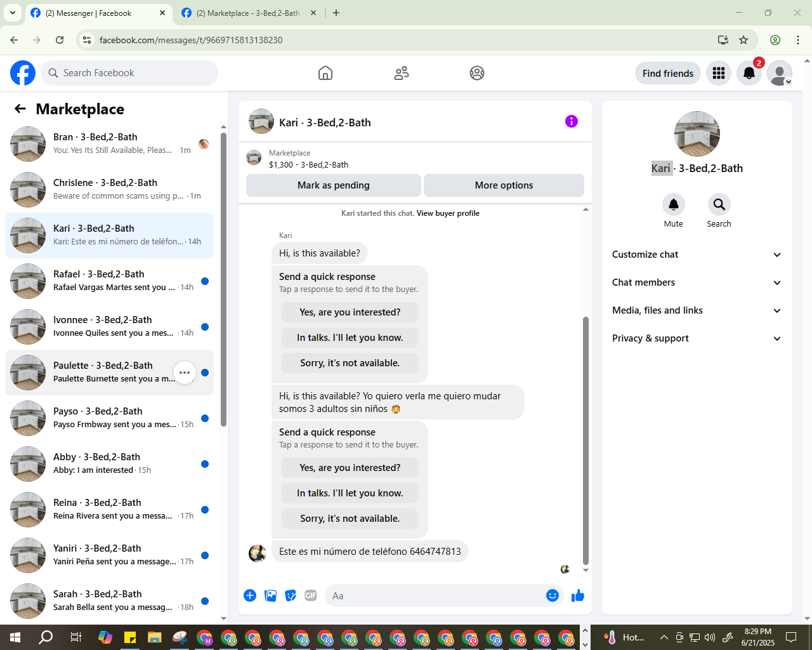Search in conversation magnifier icon
Viewport: 812px width, 650px height.
(x=719, y=204)
